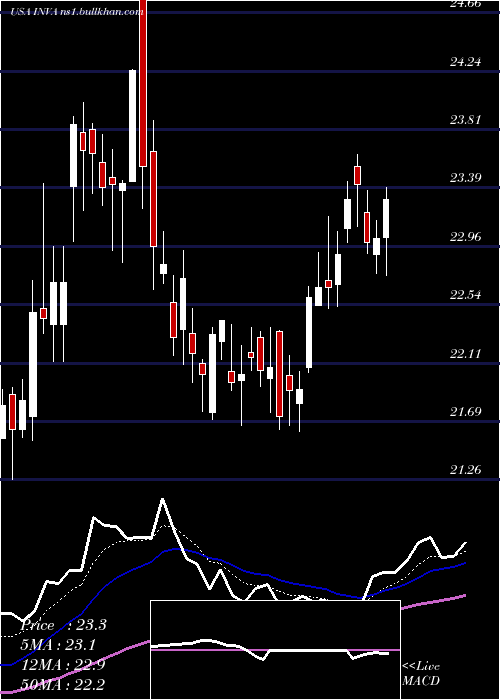The height and width of the screenshot is (700, 500).
Task: Select the 23.81 price axis label
Action: (466, 120)
